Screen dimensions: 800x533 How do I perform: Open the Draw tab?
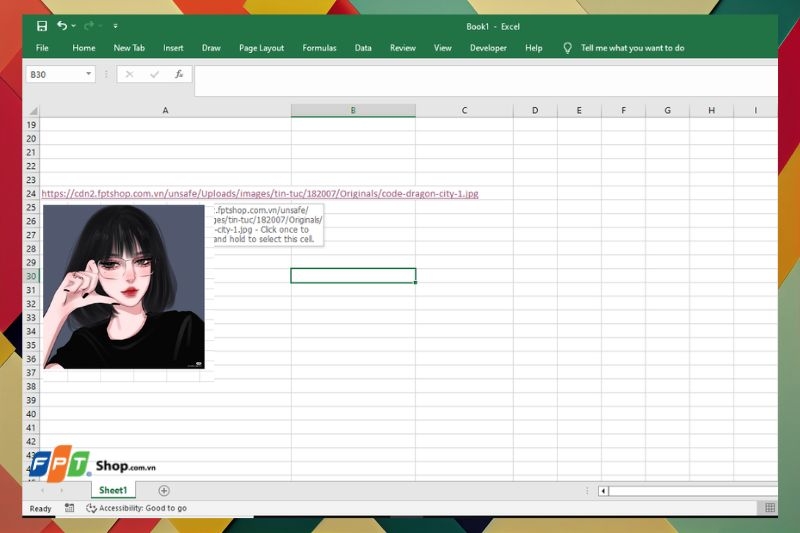pos(211,48)
